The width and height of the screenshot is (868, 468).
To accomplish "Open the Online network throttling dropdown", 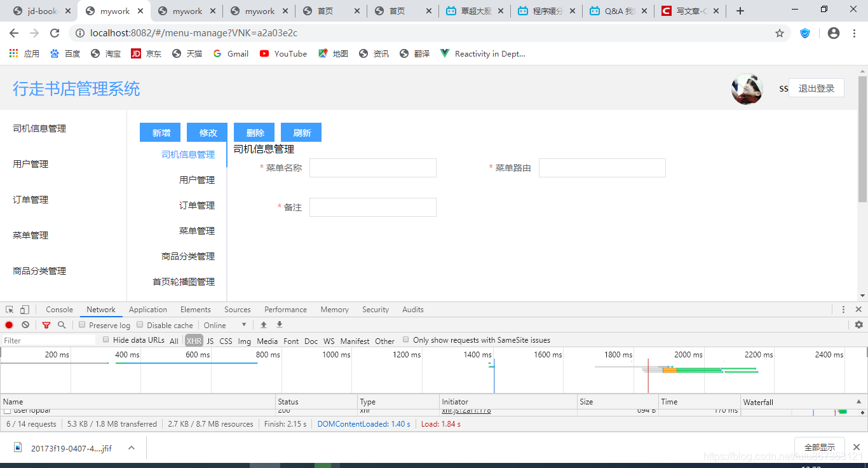I will point(225,324).
